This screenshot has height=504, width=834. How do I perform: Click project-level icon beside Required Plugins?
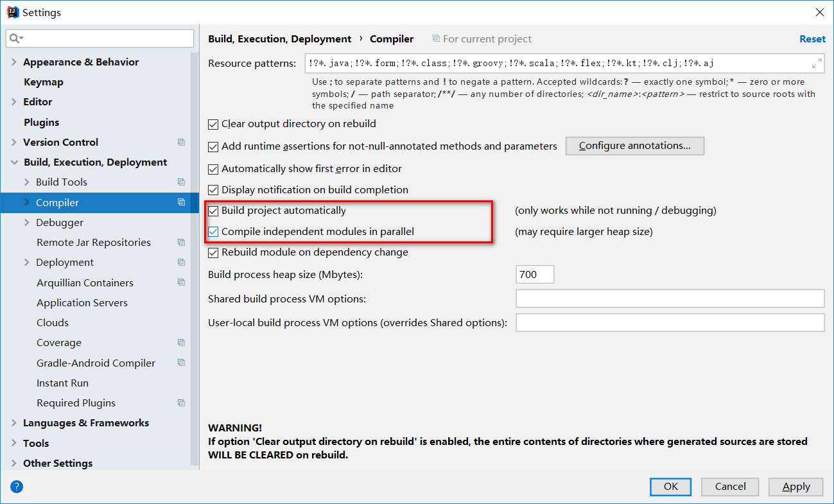point(181,403)
